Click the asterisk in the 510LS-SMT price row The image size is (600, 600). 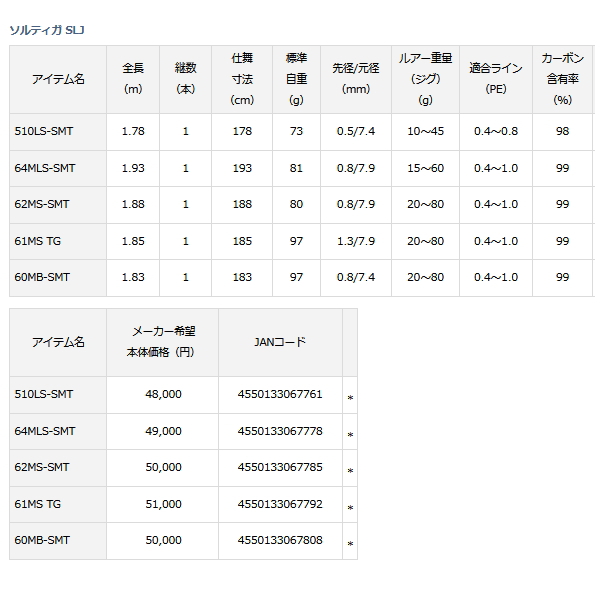(x=350, y=398)
